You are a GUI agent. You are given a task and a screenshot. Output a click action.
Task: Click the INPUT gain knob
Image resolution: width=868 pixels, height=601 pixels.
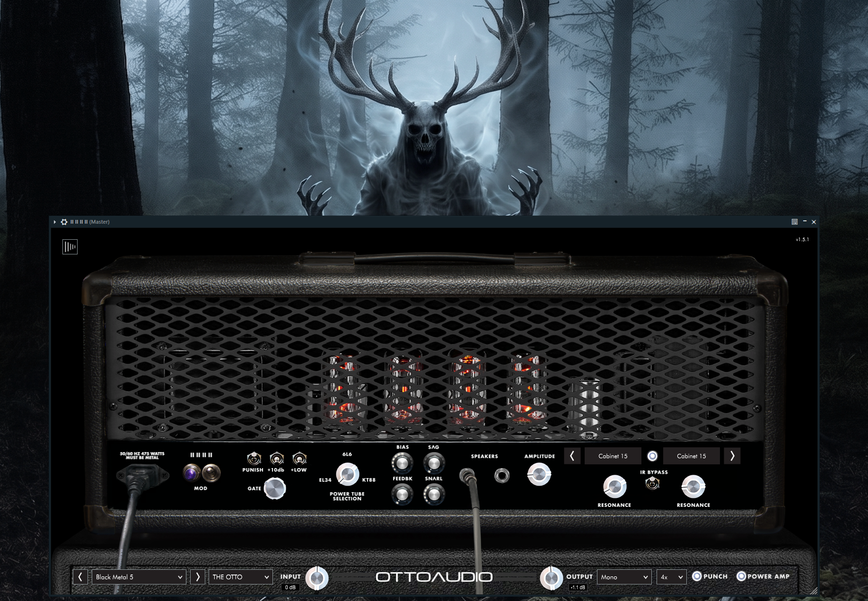[317, 578]
